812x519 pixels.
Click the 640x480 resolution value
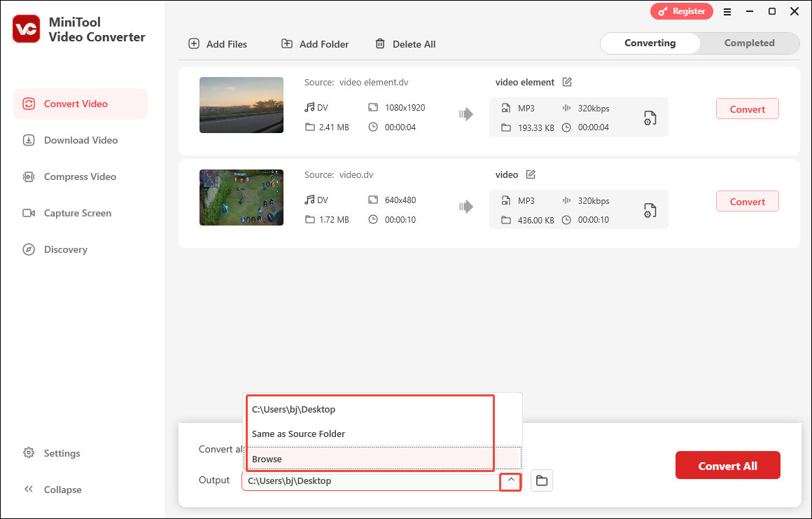tap(400, 200)
